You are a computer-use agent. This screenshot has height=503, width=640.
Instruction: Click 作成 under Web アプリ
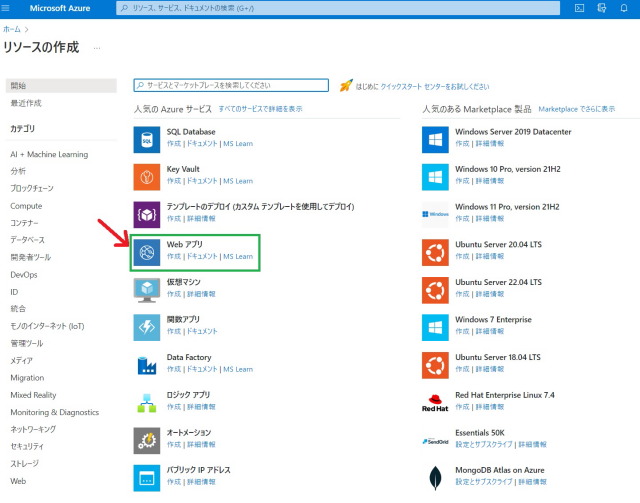click(x=174, y=256)
